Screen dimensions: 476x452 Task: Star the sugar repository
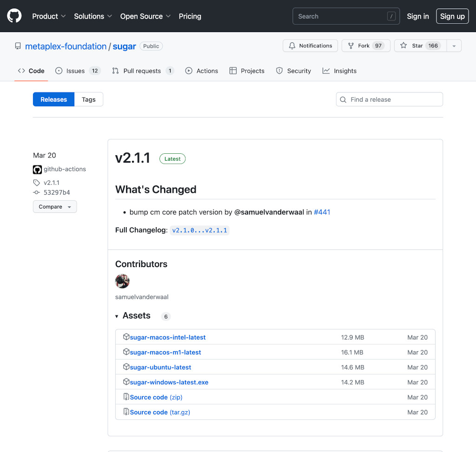pyautogui.click(x=420, y=46)
